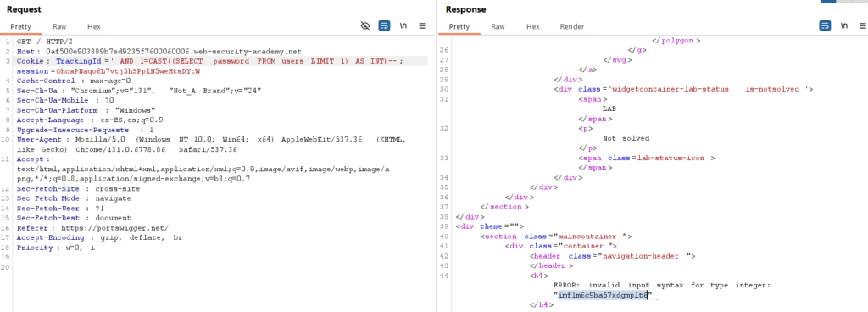The width and height of the screenshot is (868, 312).
Task: Toggle word wrap icon in Response panel
Action: (x=825, y=25)
